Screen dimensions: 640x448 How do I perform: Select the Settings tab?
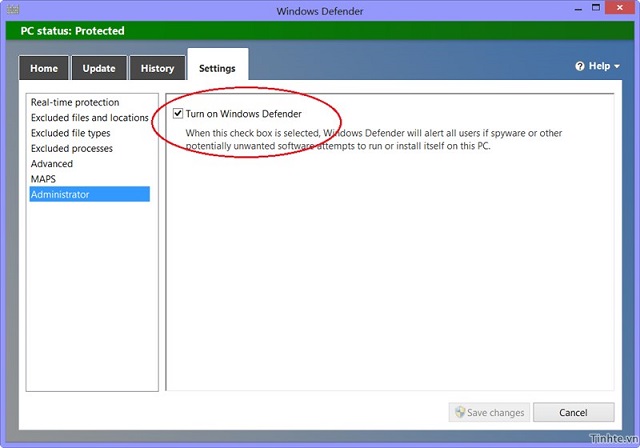218,65
